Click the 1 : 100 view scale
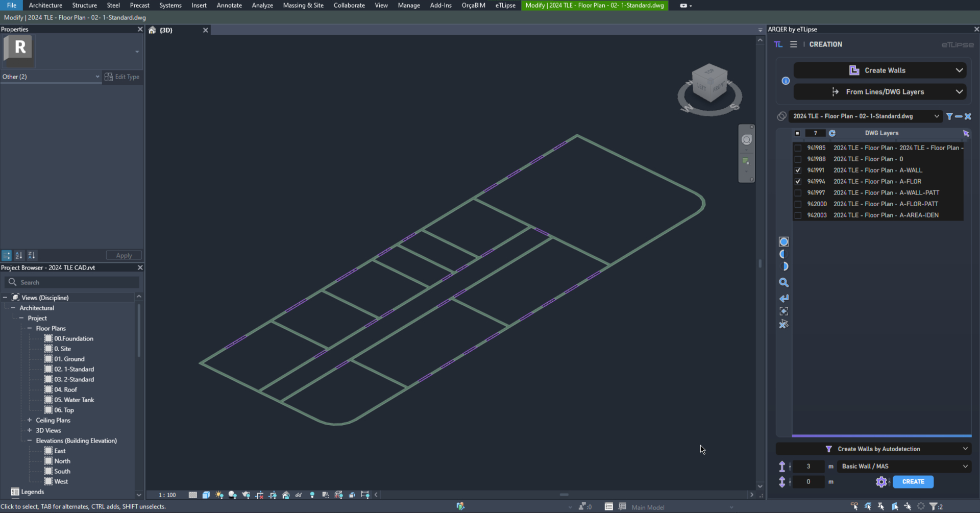The height and width of the screenshot is (513, 980). (167, 495)
